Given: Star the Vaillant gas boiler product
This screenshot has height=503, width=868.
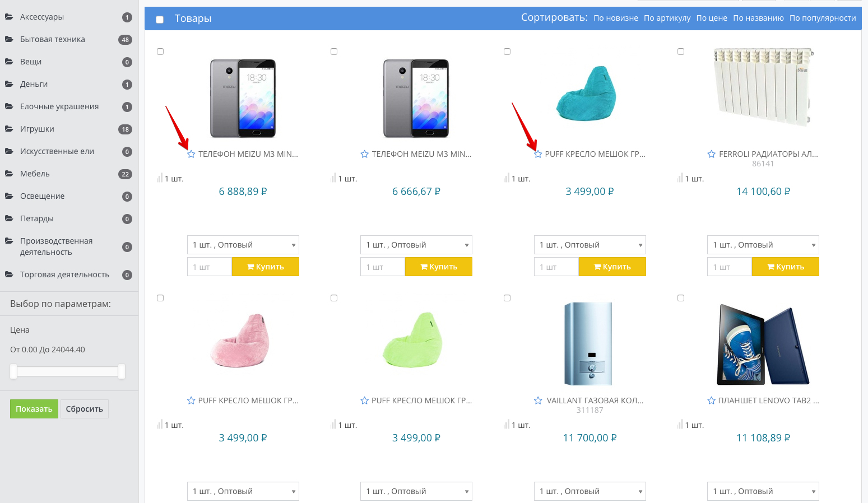Looking at the screenshot, I should click(x=538, y=400).
